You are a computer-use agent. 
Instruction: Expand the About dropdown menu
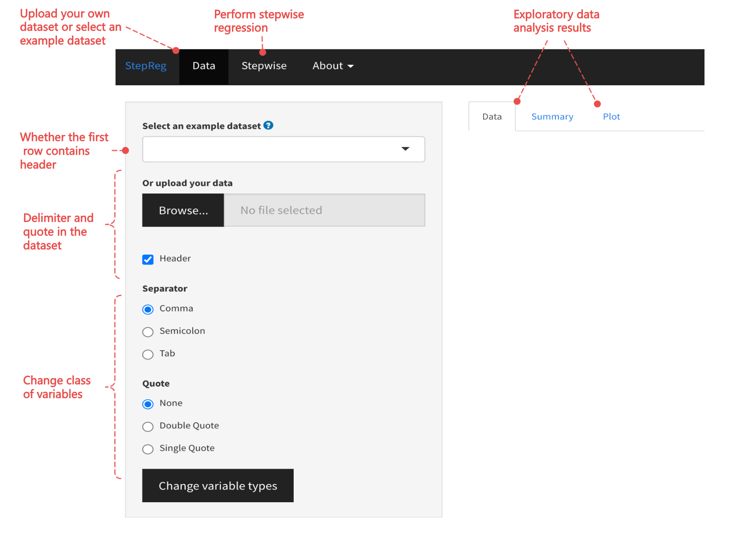coord(332,66)
